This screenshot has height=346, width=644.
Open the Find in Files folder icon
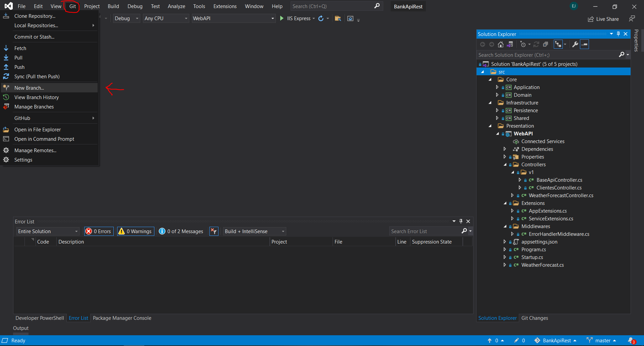[x=338, y=18]
